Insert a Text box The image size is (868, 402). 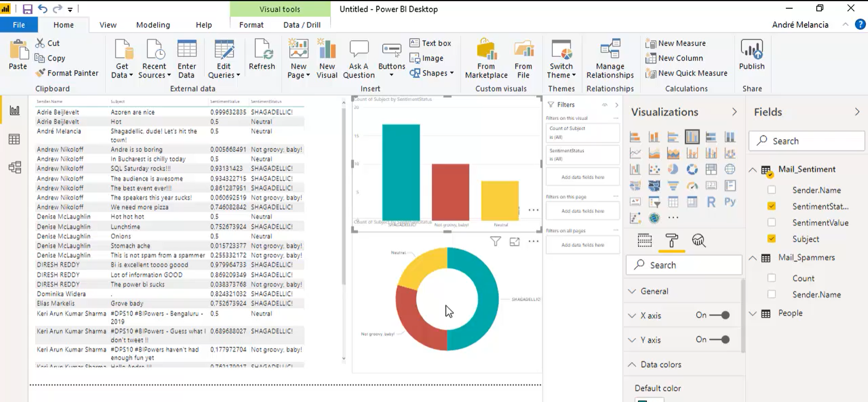click(x=430, y=43)
